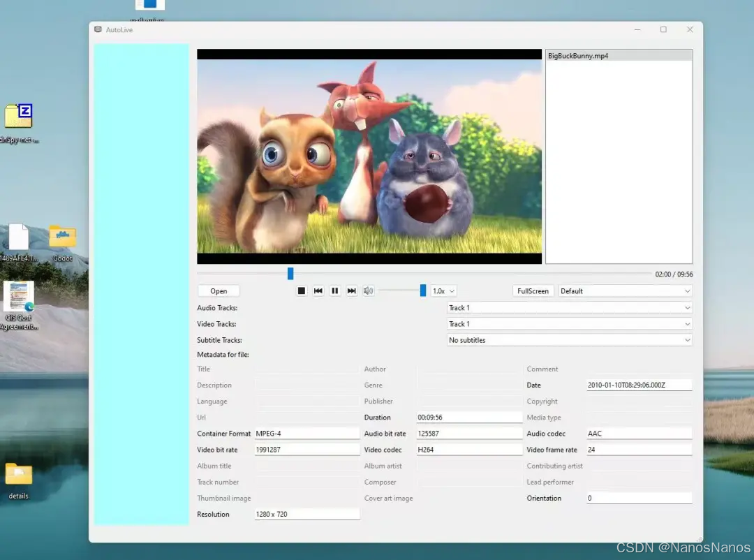Click the Open button
The height and width of the screenshot is (560, 754).
pos(219,291)
